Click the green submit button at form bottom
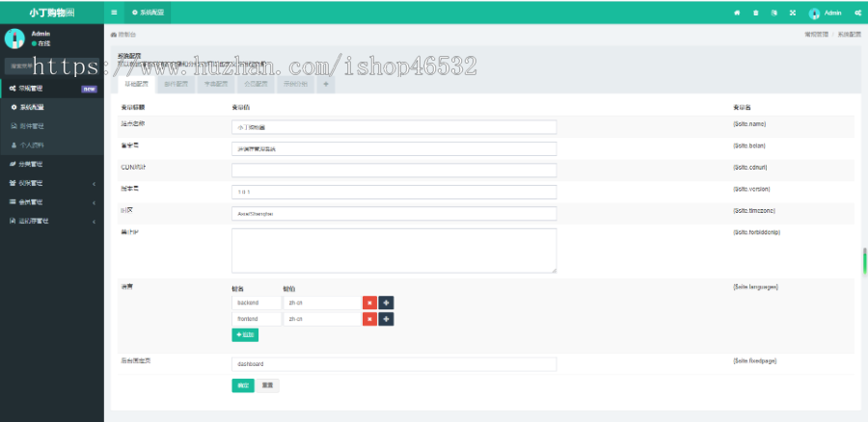Viewport: 868px width, 422px height. click(x=242, y=385)
